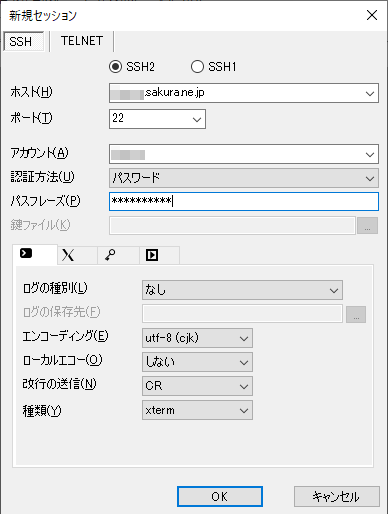Open the local echo (ローカルエコー) dropdown

(197, 362)
